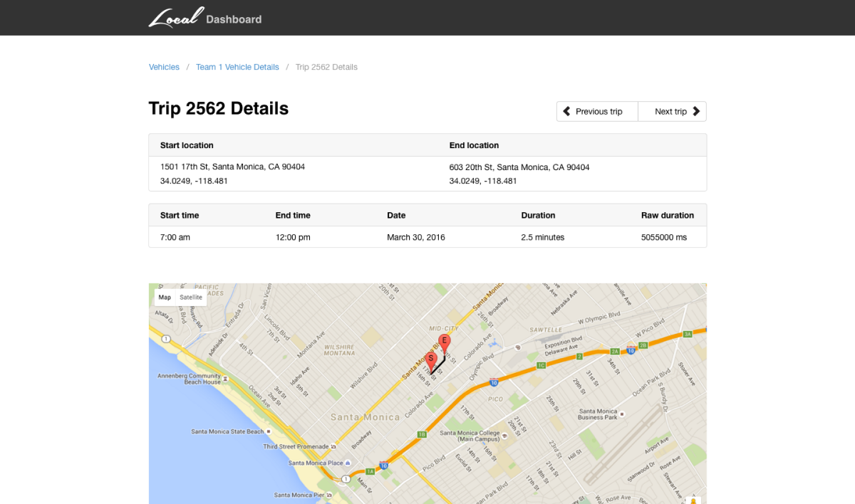The height and width of the screenshot is (504, 855).
Task: Click the Annenberg Community Beach House icon
Action: (x=226, y=379)
